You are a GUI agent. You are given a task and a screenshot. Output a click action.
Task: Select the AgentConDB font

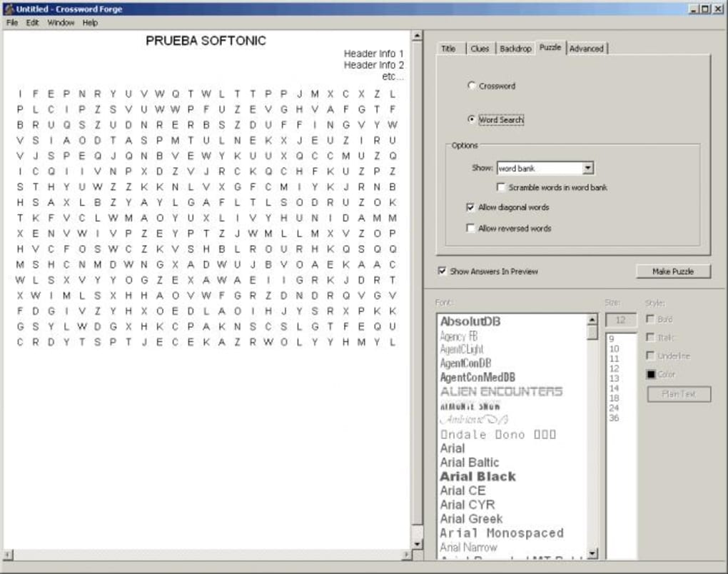[465, 363]
